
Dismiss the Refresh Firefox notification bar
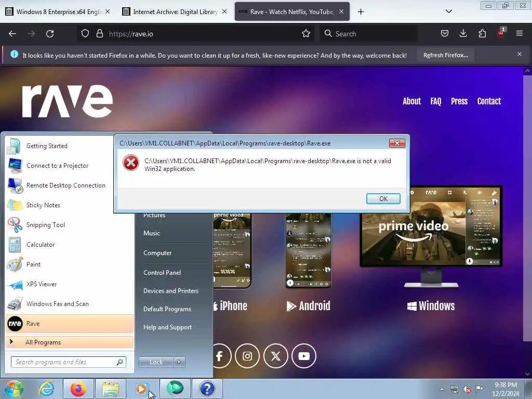(x=519, y=54)
